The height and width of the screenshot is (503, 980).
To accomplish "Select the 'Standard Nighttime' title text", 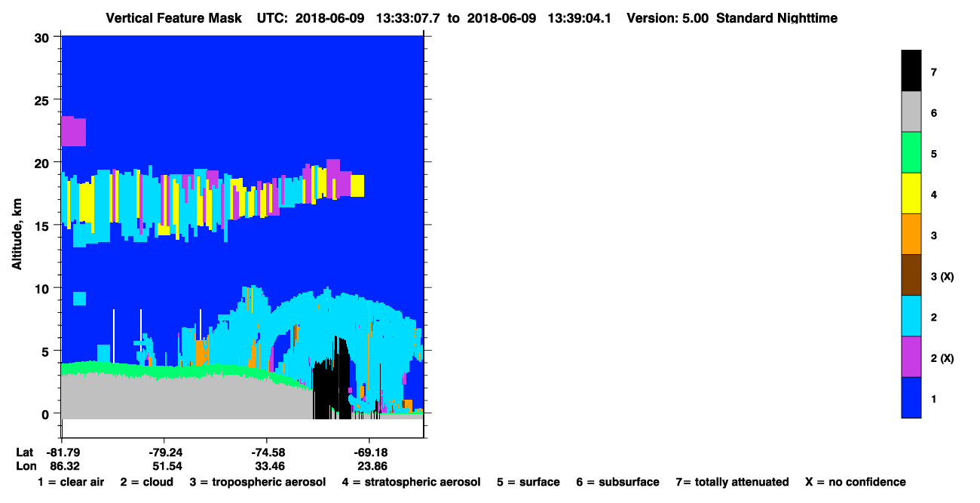I will 776,17.
